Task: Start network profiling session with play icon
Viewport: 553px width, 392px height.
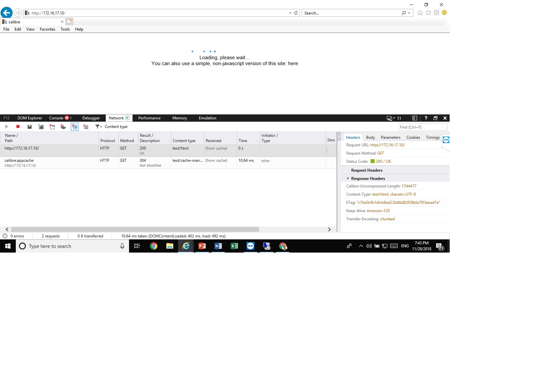Action: 7,127
